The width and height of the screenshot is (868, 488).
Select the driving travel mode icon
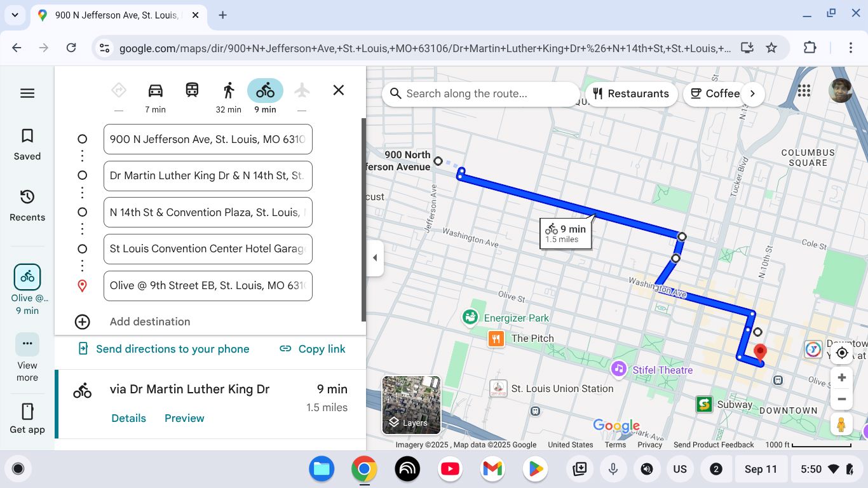click(x=155, y=91)
